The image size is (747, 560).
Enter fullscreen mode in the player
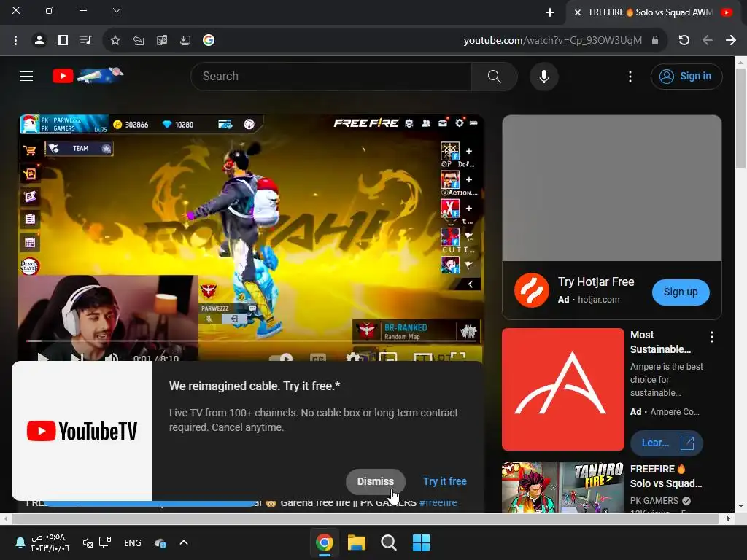[458, 357]
